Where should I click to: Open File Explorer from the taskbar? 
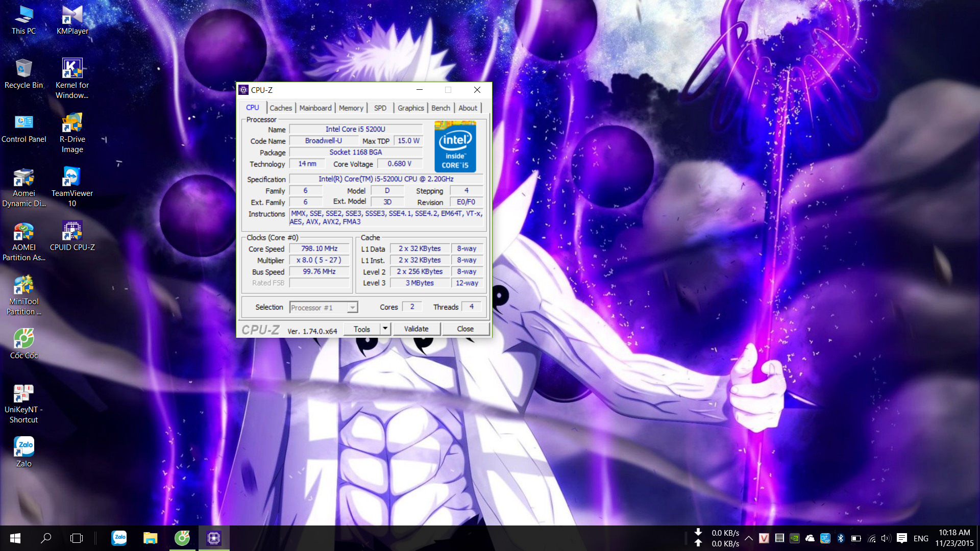point(150,538)
